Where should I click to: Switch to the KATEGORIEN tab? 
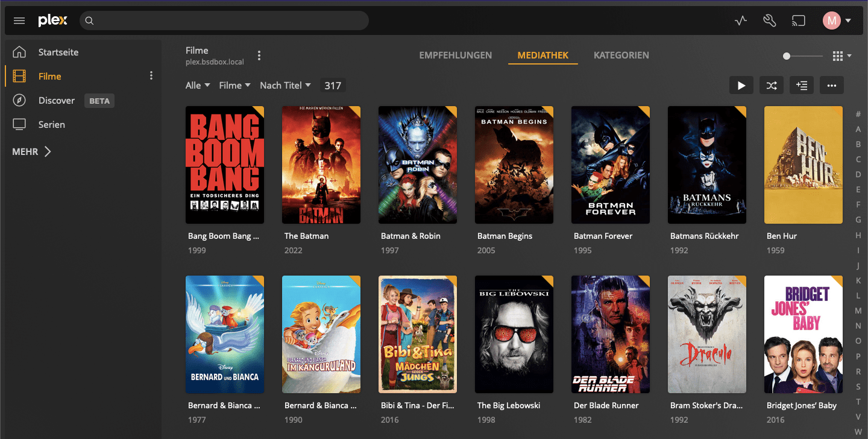(x=621, y=55)
